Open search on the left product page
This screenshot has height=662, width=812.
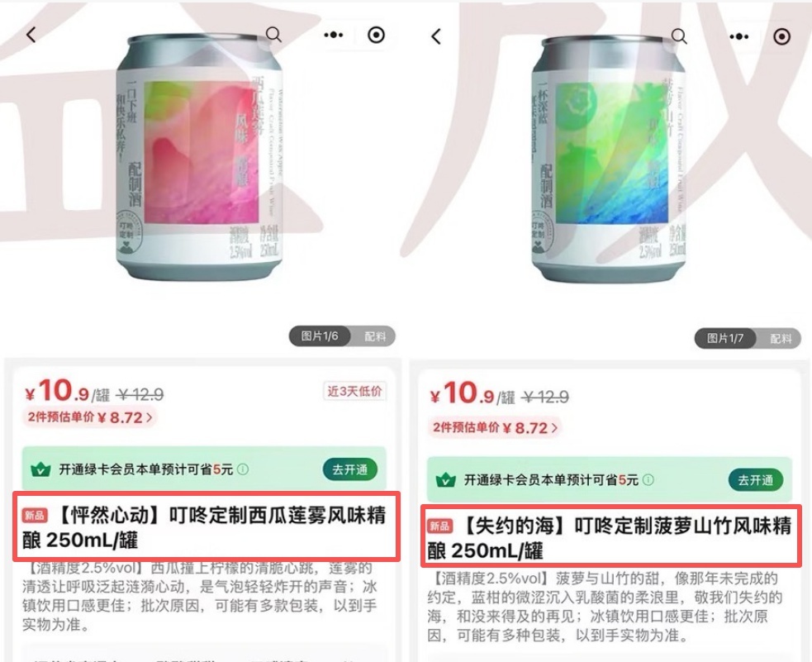273,35
